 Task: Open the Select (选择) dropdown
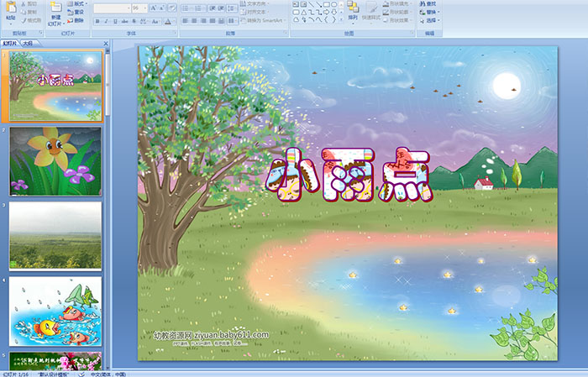point(430,20)
